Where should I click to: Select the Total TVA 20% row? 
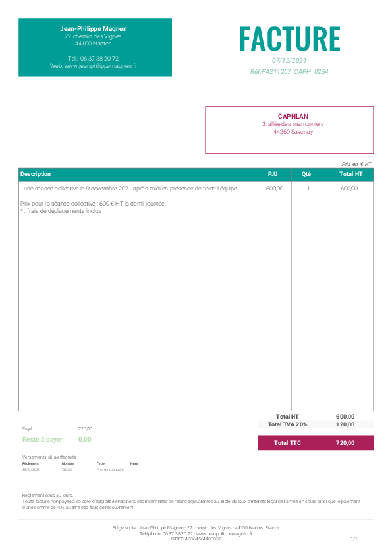click(x=315, y=424)
